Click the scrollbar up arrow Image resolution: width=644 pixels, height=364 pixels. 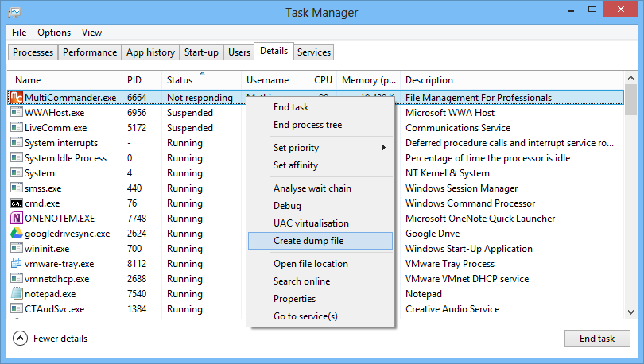point(630,78)
